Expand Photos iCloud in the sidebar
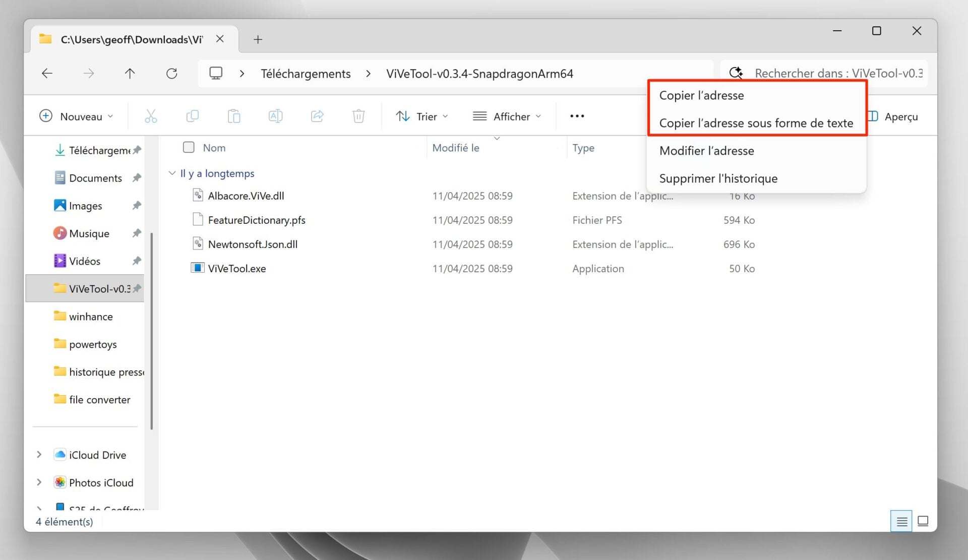The image size is (968, 560). pos(39,482)
